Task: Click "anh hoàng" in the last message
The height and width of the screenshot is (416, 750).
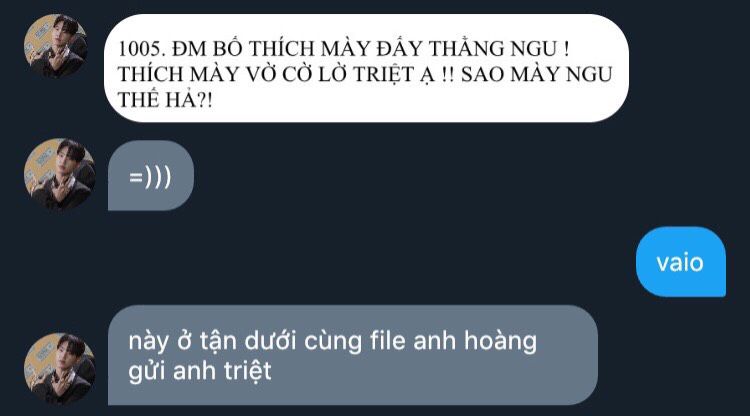Action: click(x=475, y=342)
